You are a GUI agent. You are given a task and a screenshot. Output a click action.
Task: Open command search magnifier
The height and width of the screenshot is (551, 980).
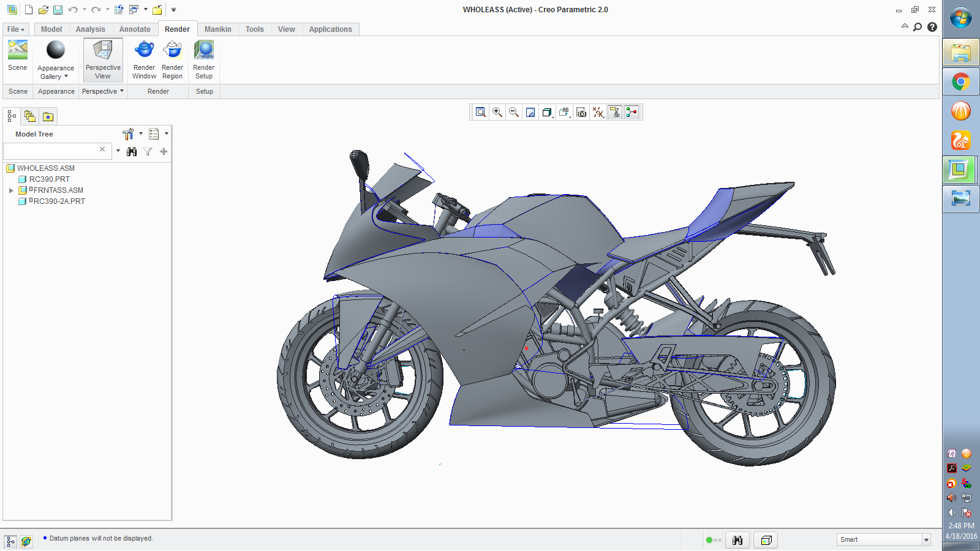click(x=918, y=27)
